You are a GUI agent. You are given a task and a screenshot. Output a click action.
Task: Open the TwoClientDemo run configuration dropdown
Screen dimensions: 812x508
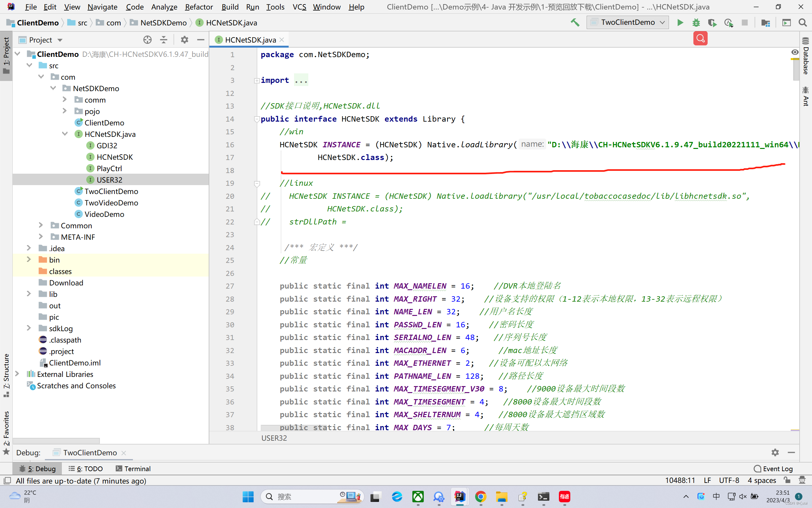[x=627, y=23]
